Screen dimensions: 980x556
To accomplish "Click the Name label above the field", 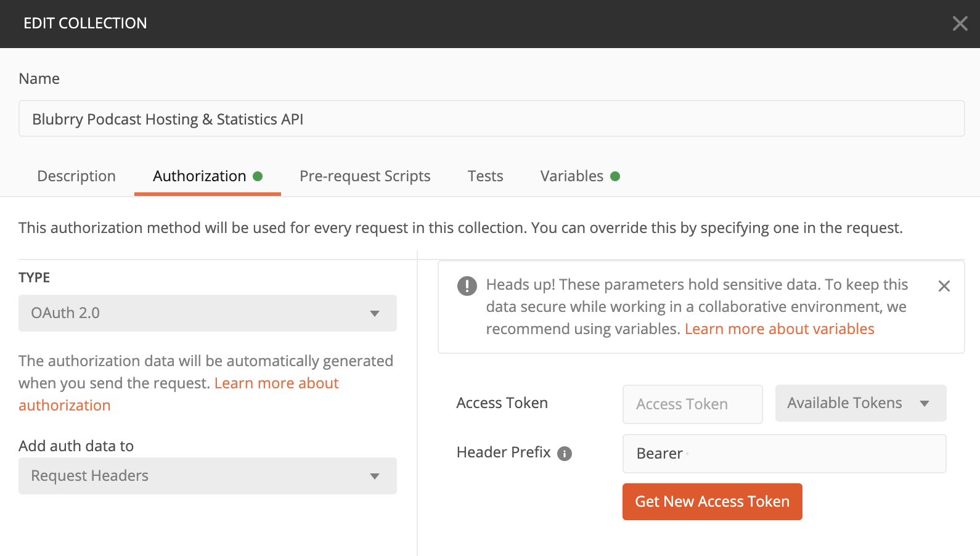I will 39,79.
